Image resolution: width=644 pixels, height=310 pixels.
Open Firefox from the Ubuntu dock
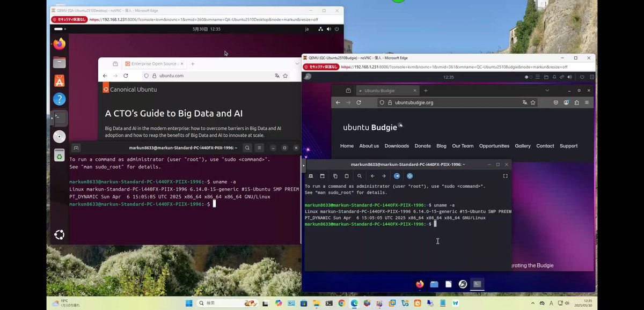click(59, 43)
